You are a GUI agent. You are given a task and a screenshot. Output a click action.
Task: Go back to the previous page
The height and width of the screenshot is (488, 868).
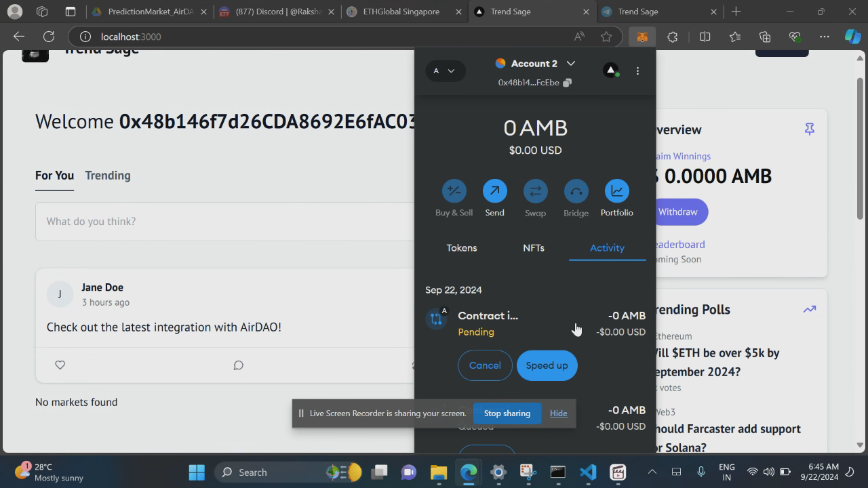(x=19, y=37)
